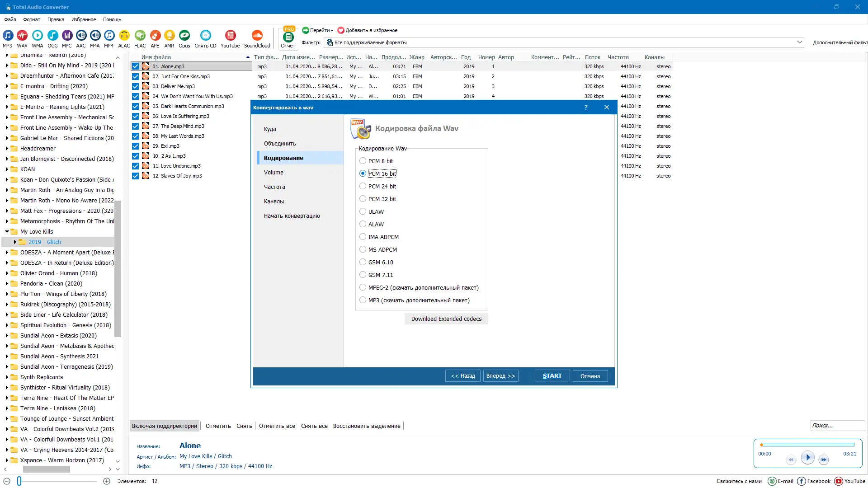The image size is (868, 488).
Task: Expand the Headdreamer folder
Action: tap(7, 149)
